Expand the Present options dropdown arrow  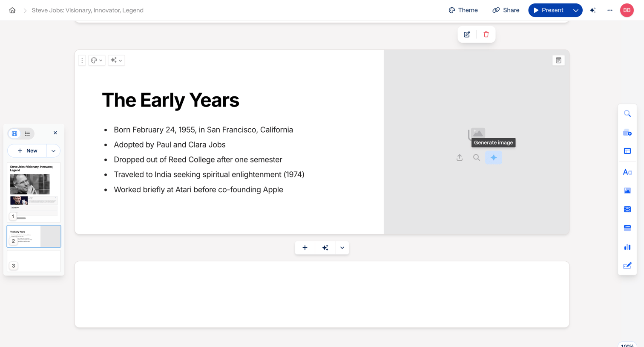pyautogui.click(x=576, y=10)
